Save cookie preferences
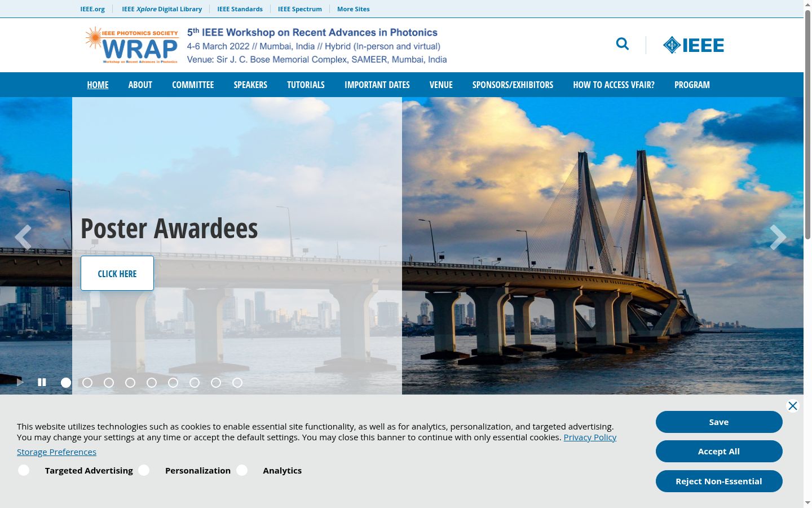 point(719,422)
